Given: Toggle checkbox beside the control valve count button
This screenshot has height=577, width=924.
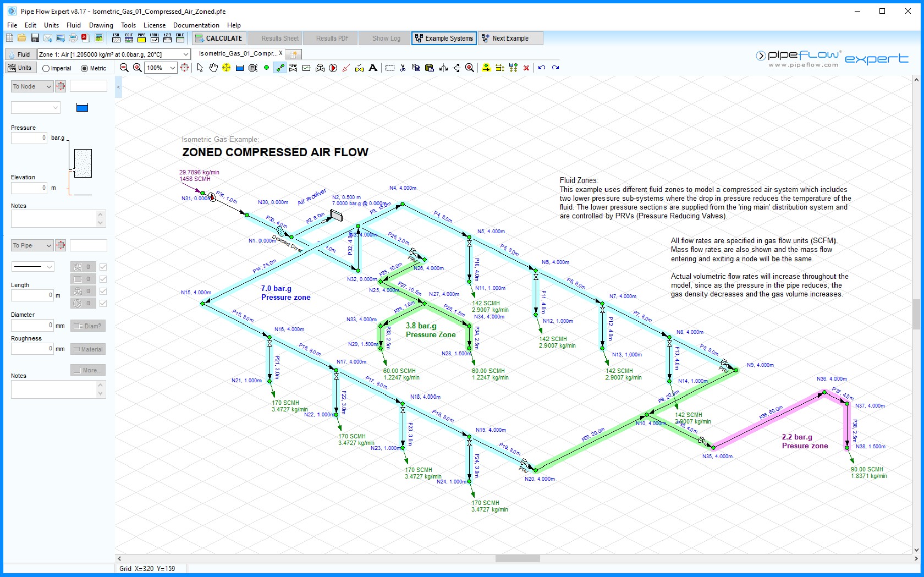Looking at the screenshot, I should pyautogui.click(x=103, y=291).
